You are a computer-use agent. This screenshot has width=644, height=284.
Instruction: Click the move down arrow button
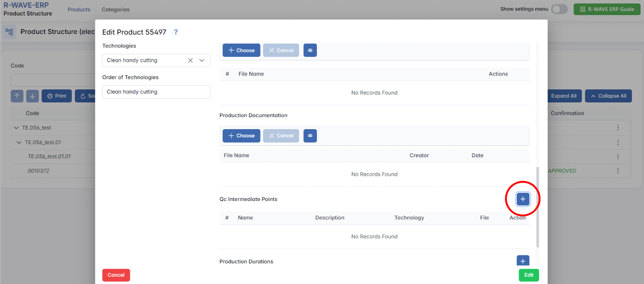pos(32,96)
